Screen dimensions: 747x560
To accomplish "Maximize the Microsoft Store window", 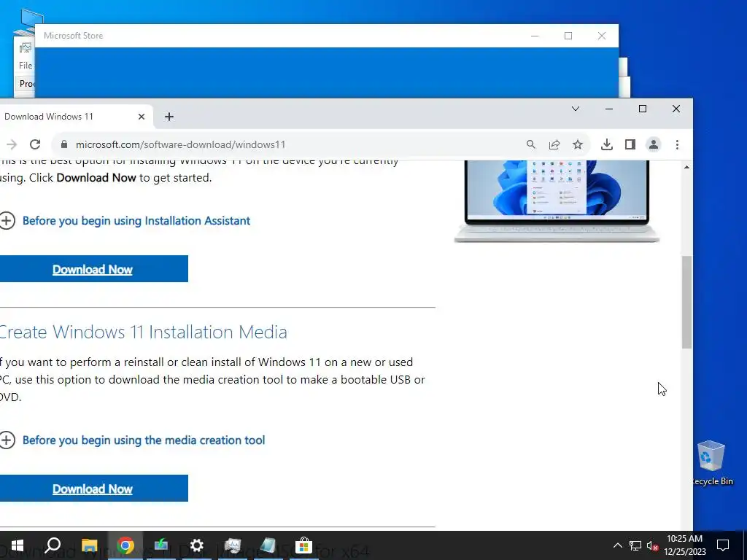I will point(568,36).
